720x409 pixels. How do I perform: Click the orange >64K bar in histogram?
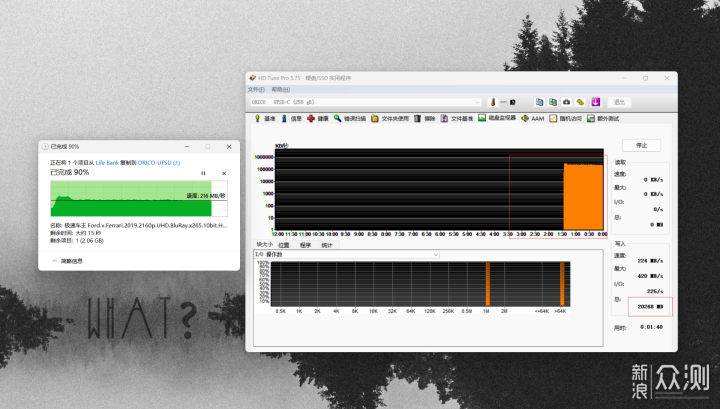pyautogui.click(x=562, y=284)
